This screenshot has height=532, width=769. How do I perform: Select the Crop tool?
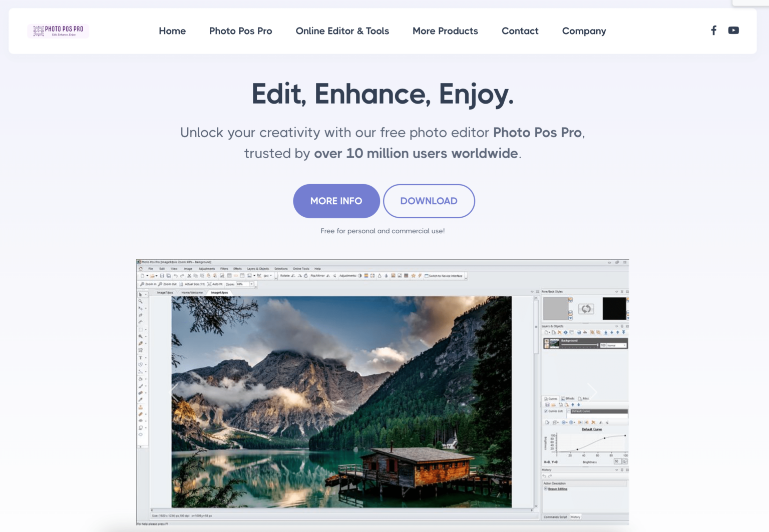coord(141,314)
